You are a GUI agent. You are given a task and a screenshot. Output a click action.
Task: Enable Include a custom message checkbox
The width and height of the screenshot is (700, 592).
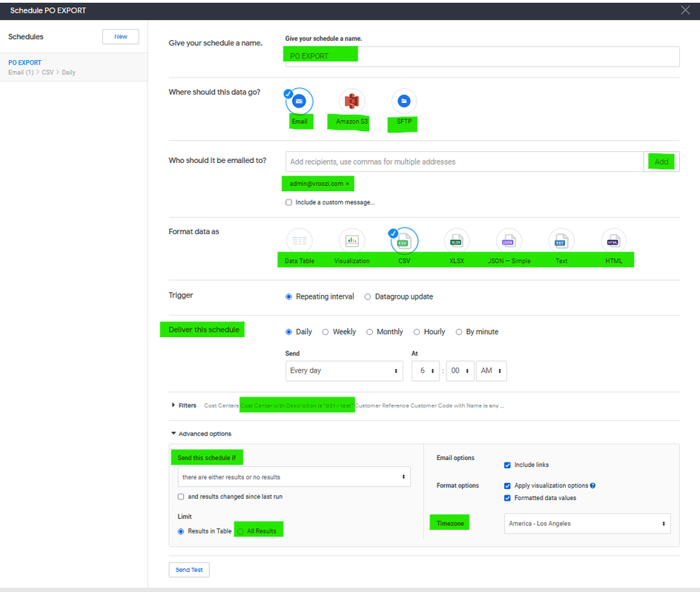click(x=289, y=202)
